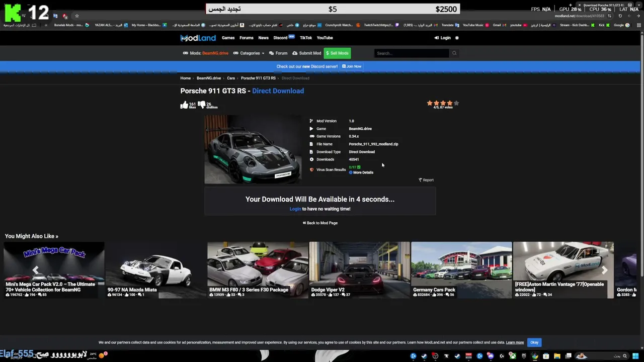Image resolution: width=644 pixels, height=362 pixels.
Task: Click the Direct Download title link
Action: click(278, 91)
